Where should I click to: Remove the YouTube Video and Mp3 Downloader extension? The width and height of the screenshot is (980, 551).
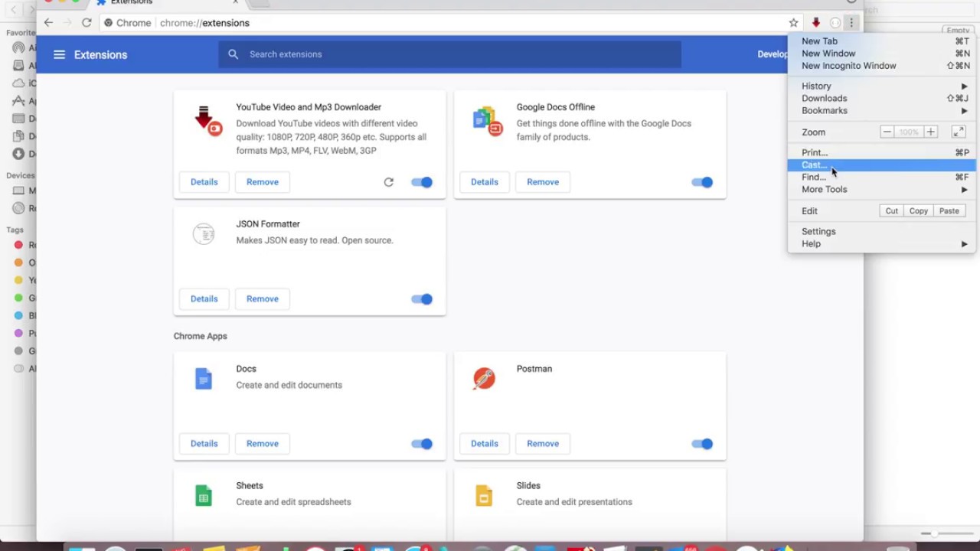263,182
